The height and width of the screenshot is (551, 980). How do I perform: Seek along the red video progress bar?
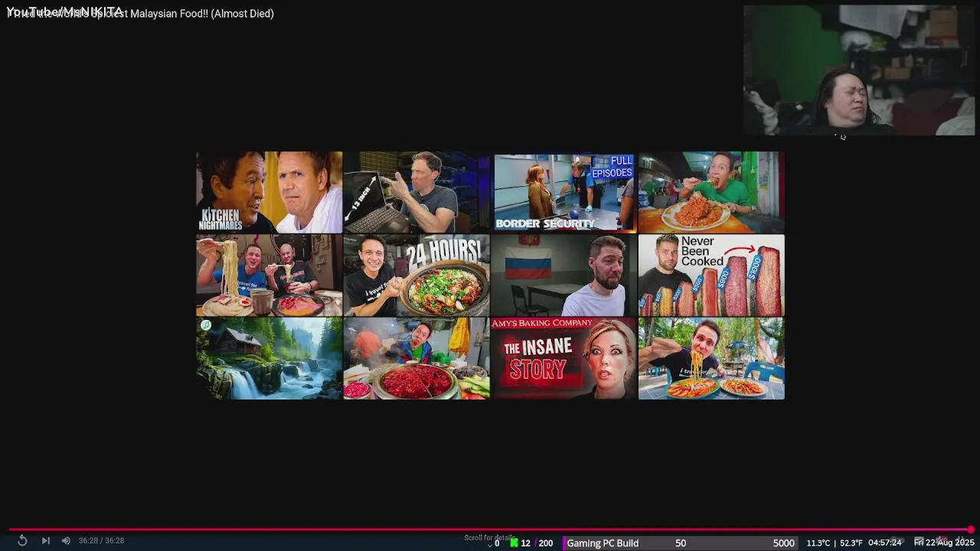pyautogui.click(x=490, y=530)
